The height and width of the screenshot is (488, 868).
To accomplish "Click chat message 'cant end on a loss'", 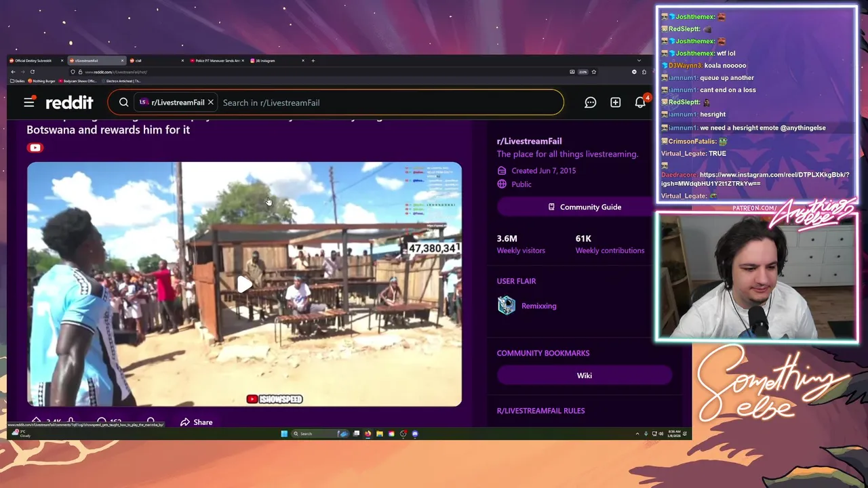I will click(728, 90).
